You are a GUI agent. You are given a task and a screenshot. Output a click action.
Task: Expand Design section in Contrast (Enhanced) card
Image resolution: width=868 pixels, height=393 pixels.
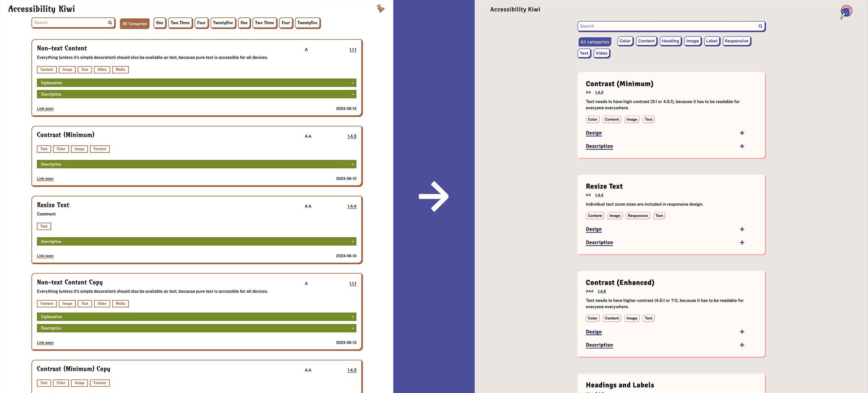click(x=593, y=332)
